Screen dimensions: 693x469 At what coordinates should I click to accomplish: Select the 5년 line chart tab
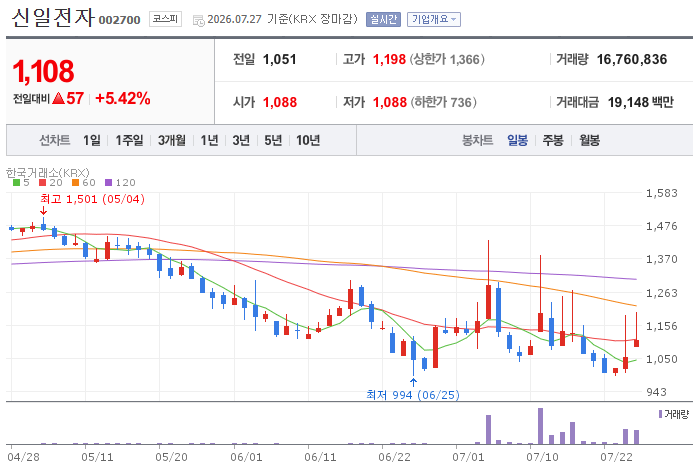click(273, 141)
